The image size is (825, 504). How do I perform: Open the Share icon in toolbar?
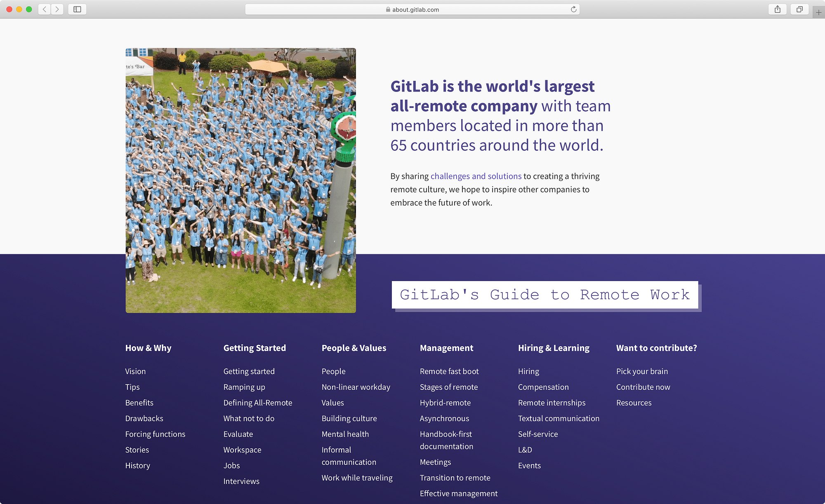(777, 9)
